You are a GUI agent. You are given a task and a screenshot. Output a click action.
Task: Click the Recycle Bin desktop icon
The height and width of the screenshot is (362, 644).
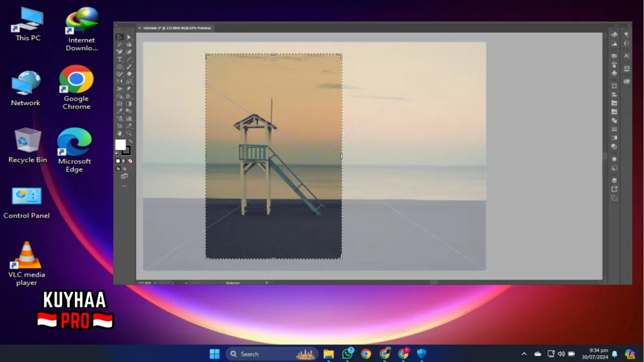click(28, 145)
